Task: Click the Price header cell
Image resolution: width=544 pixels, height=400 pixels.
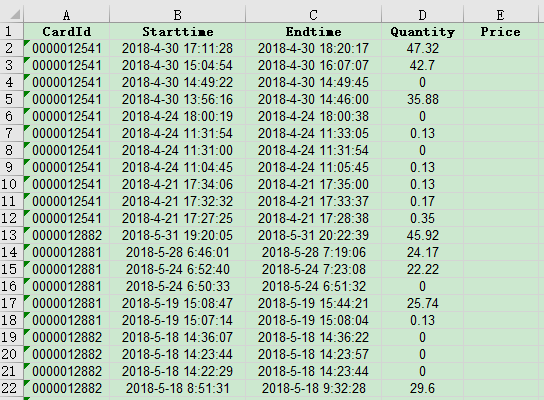Action: click(500, 32)
